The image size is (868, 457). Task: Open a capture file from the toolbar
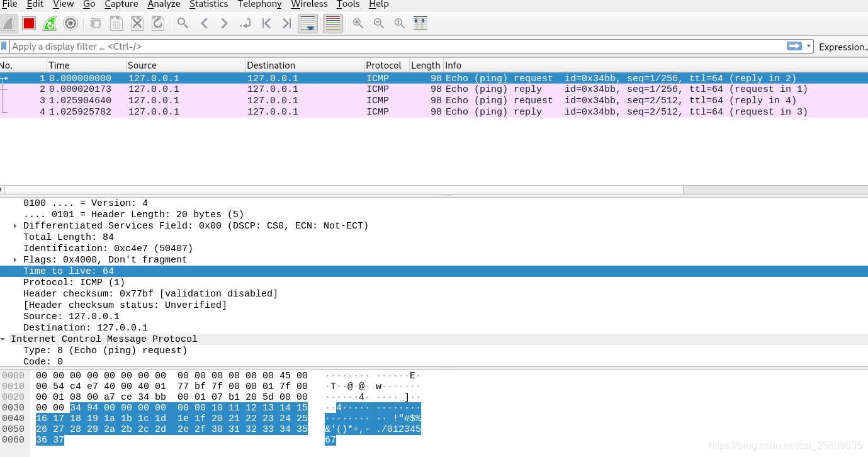click(96, 23)
